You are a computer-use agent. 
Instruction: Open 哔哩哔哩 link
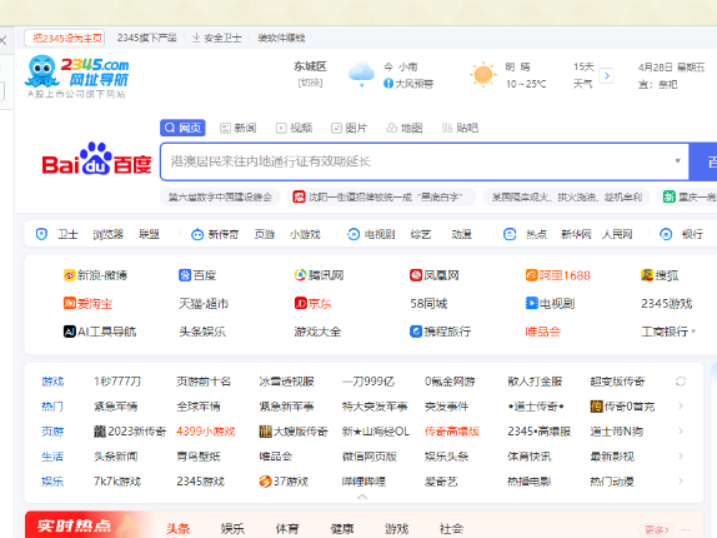pos(364,481)
